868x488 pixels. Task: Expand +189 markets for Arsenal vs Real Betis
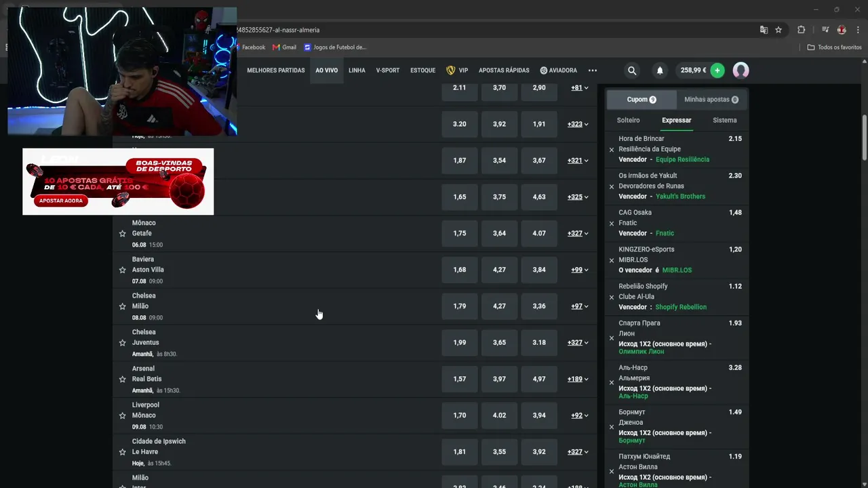(x=578, y=379)
